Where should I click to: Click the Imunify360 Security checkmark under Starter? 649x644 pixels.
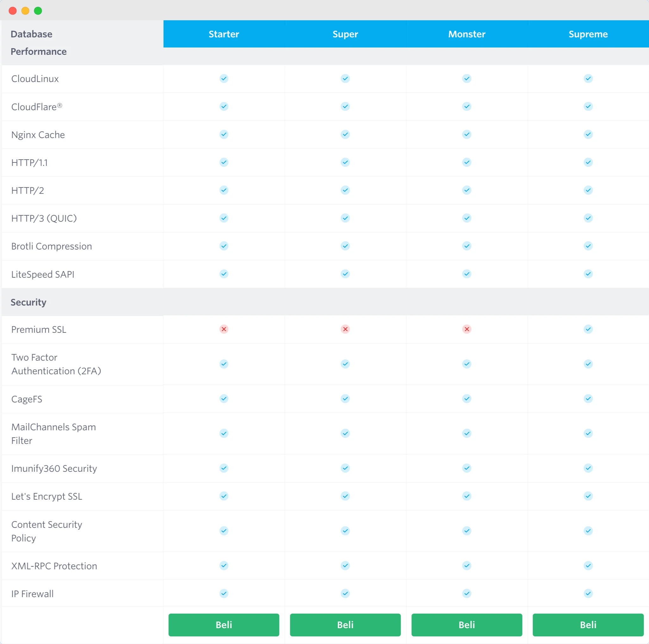coord(224,468)
